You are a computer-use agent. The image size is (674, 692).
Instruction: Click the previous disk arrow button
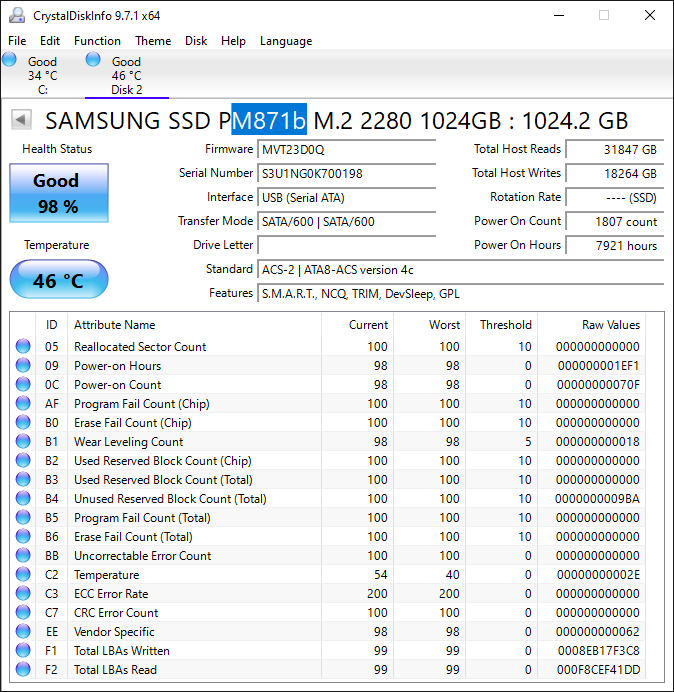pyautogui.click(x=21, y=120)
